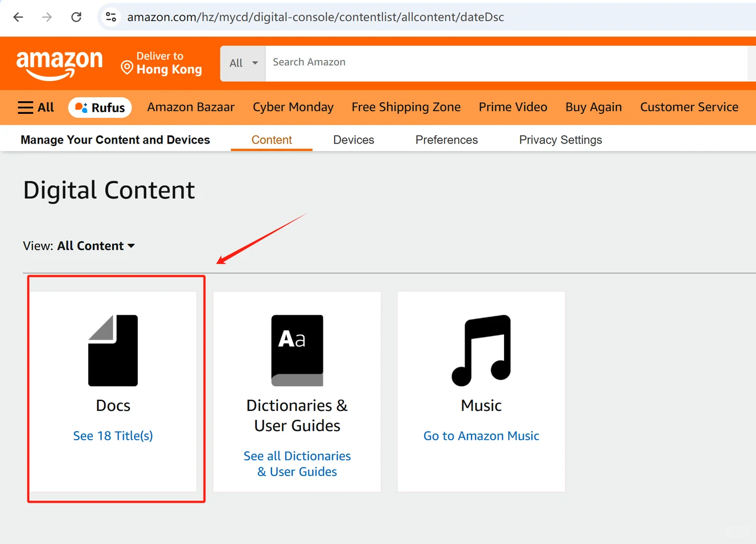Change Deliver to Hong Kong location
The image size is (756, 544).
162,63
